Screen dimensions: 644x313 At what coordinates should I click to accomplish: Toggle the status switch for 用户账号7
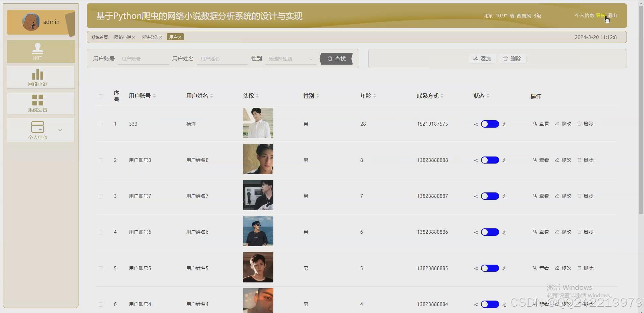coord(490,196)
